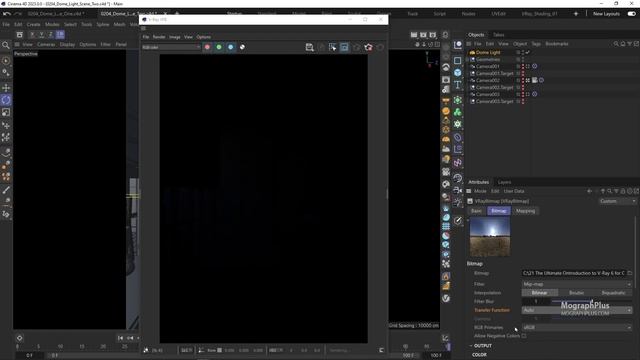This screenshot has height=360, width=640.
Task: Start render with teapot icon in VFB
Action: (369, 47)
